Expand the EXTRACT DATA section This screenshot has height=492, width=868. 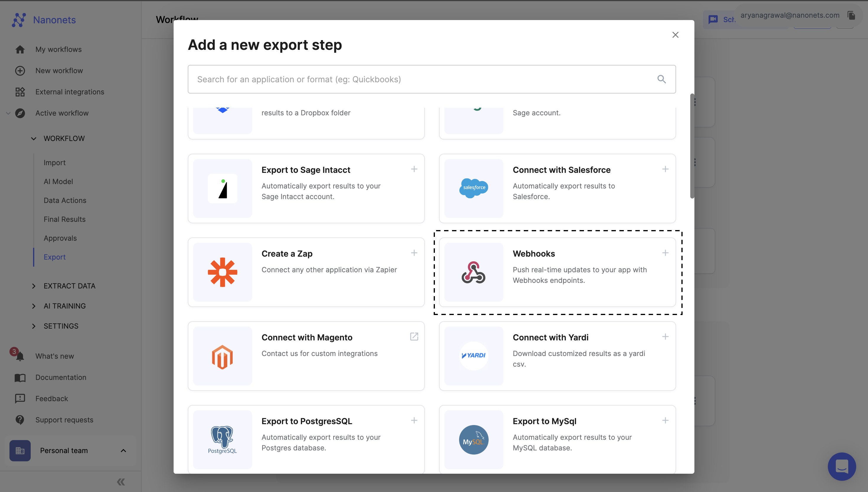click(x=34, y=286)
